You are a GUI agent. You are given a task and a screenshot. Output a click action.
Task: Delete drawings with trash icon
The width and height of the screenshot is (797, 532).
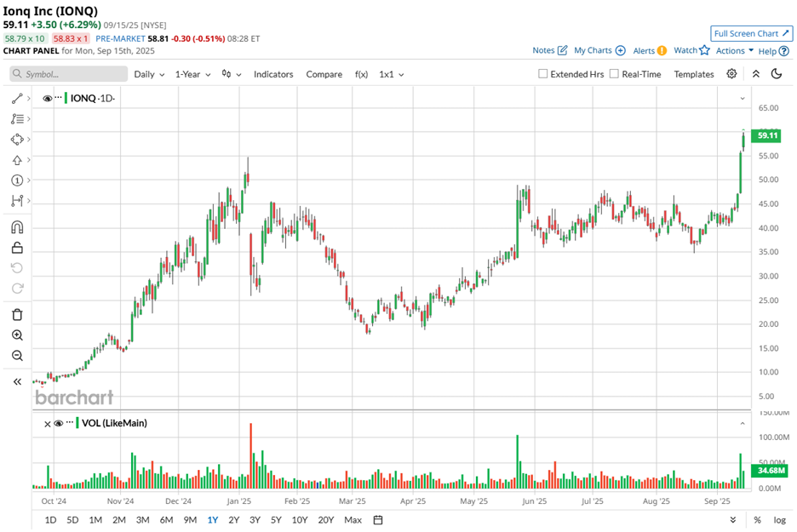tap(17, 315)
